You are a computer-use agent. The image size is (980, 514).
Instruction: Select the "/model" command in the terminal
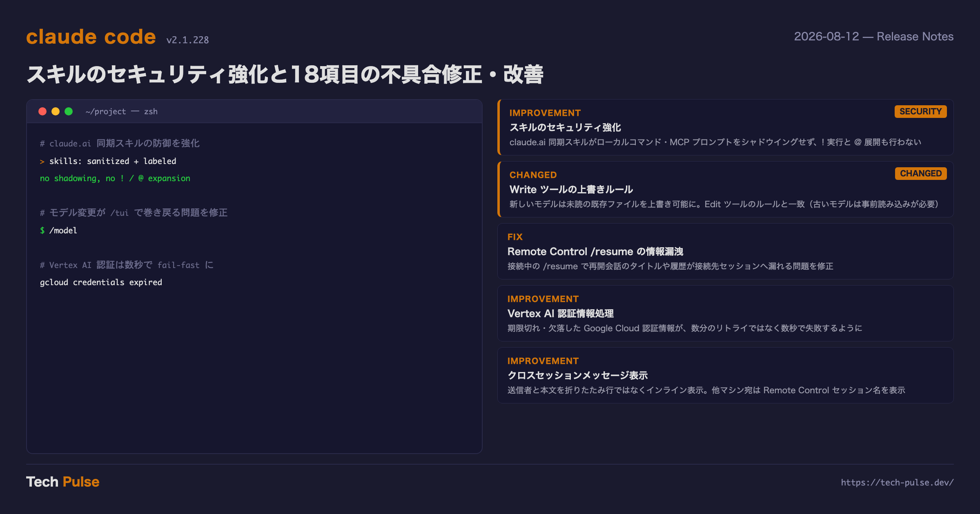[63, 230]
